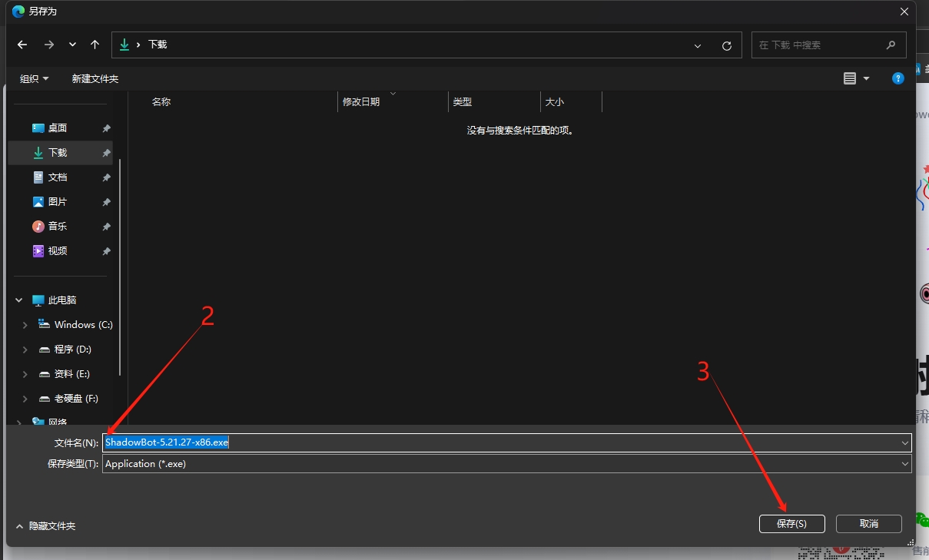Viewport: 929px width, 560px height.
Task: Expand the address bar history dropdown
Action: point(698,45)
